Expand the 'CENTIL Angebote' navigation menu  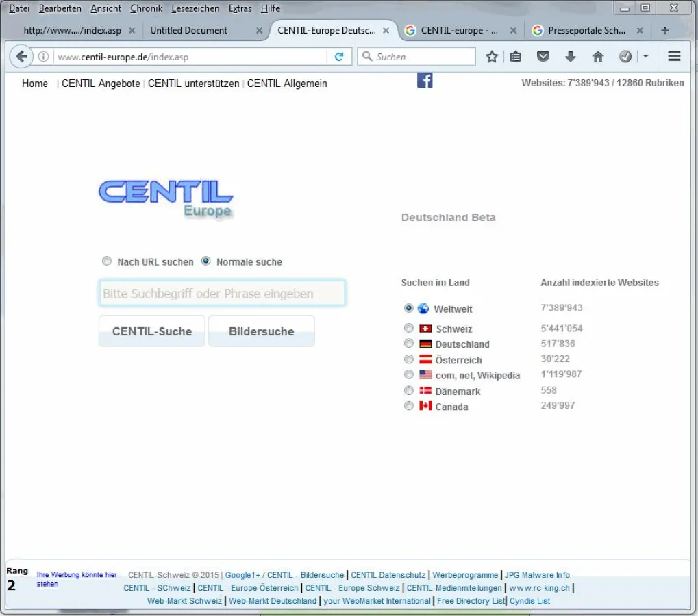pos(101,84)
